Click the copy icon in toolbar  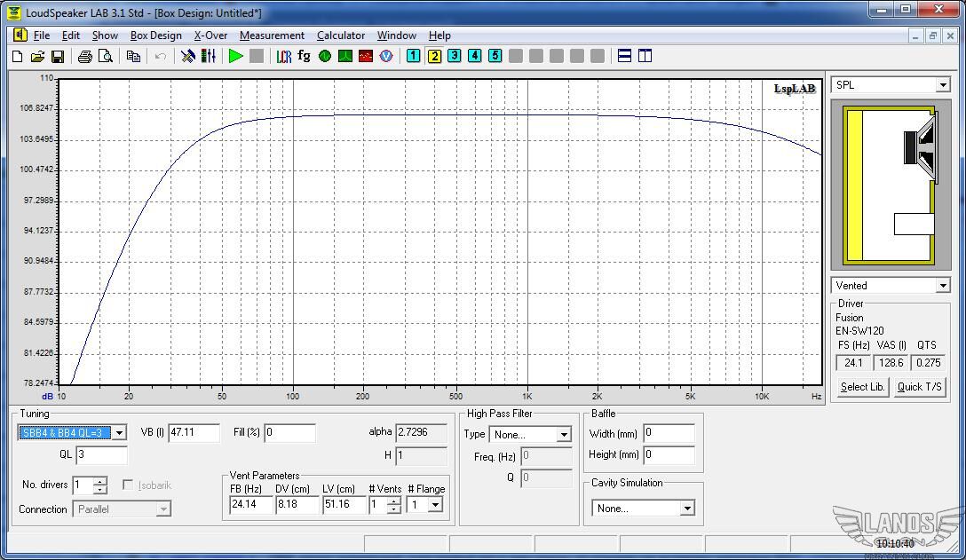[x=133, y=57]
